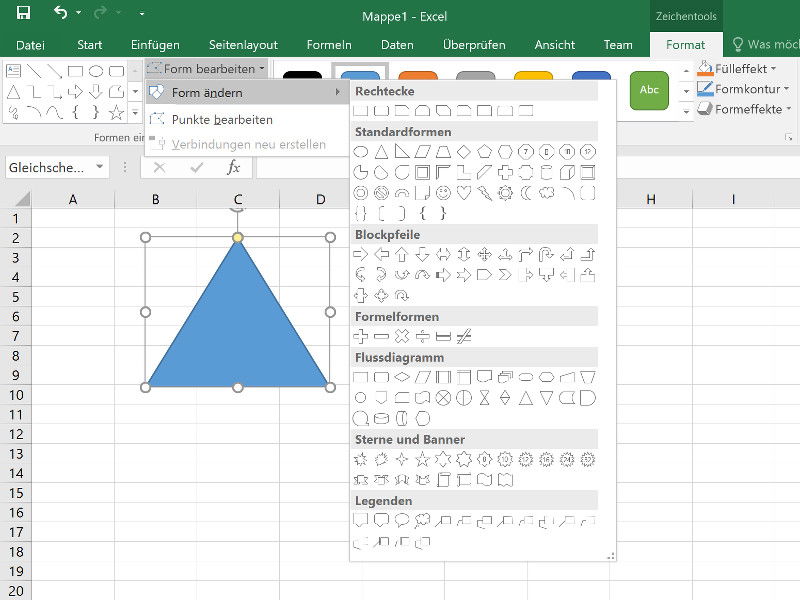Choose the vertical scroll banner shape
Viewport: 800px width, 600px height.
tap(443, 480)
